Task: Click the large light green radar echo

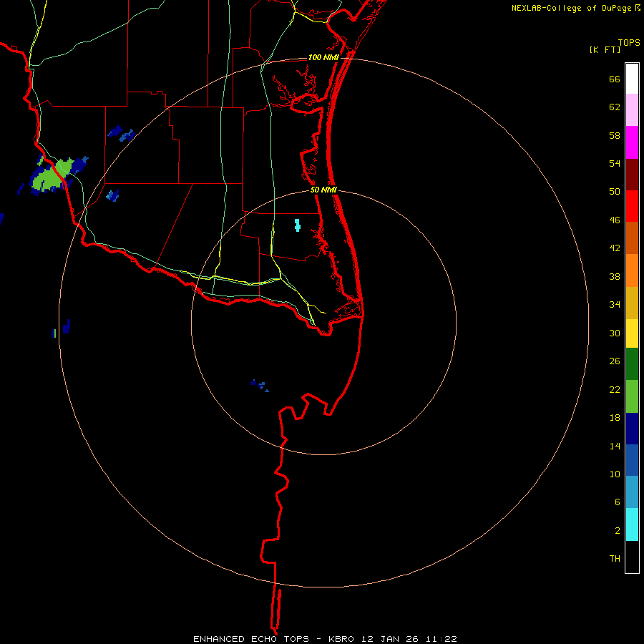Action: pyautogui.click(x=52, y=175)
